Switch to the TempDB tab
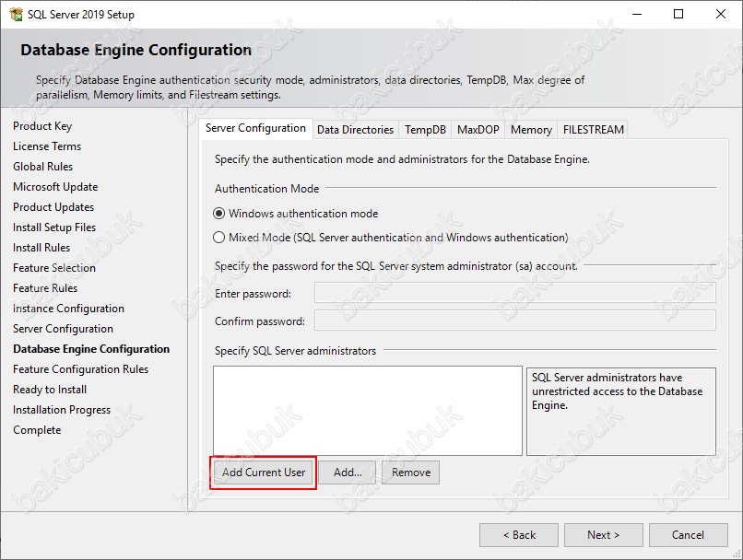This screenshot has width=743, height=560. pos(425,130)
